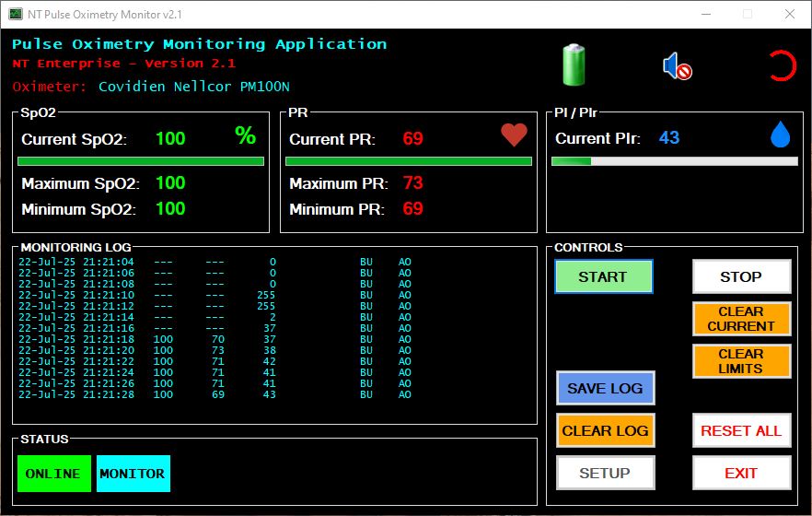The height and width of the screenshot is (516, 812).
Task: Click the red circular refresh indicator
Action: click(x=783, y=65)
